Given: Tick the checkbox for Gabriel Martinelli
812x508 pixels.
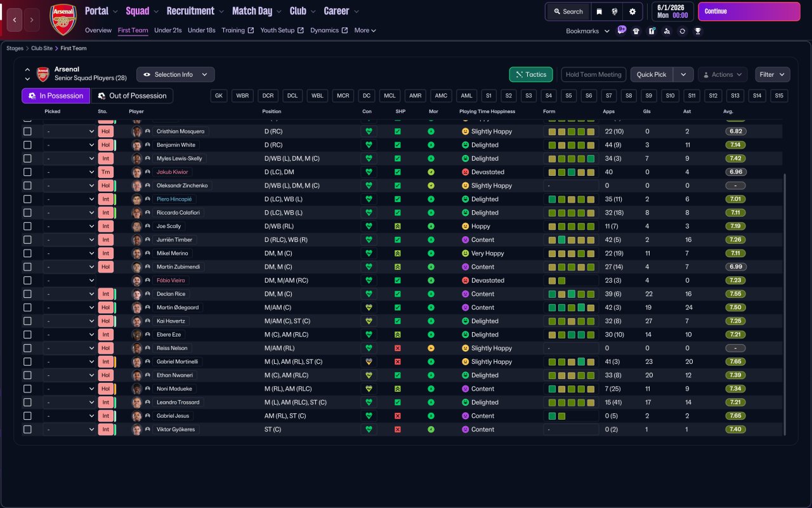Looking at the screenshot, I should pyautogui.click(x=27, y=362).
